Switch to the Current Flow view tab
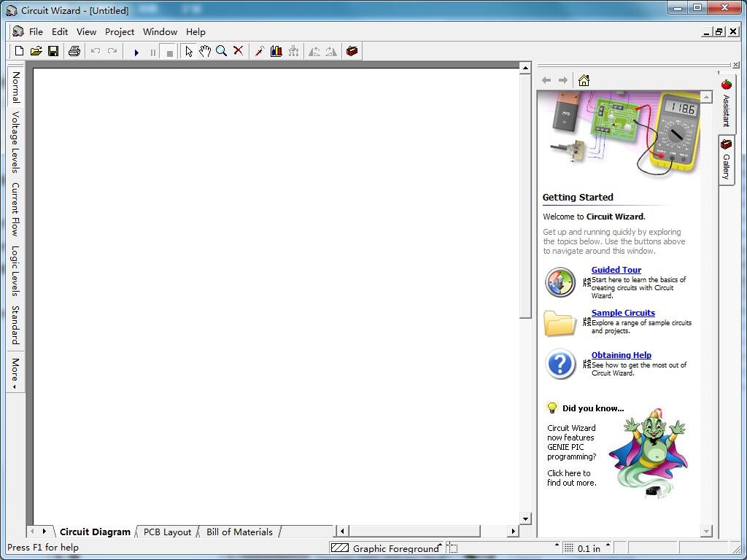This screenshot has height=560, width=747. click(16, 209)
